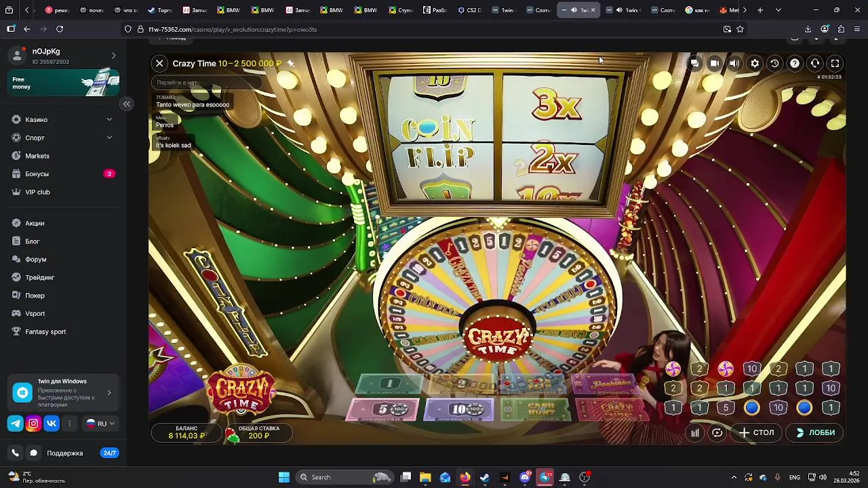The height and width of the screenshot is (488, 868).
Task: Focus the 'Перейти в чат' chat field
Action: (205, 83)
